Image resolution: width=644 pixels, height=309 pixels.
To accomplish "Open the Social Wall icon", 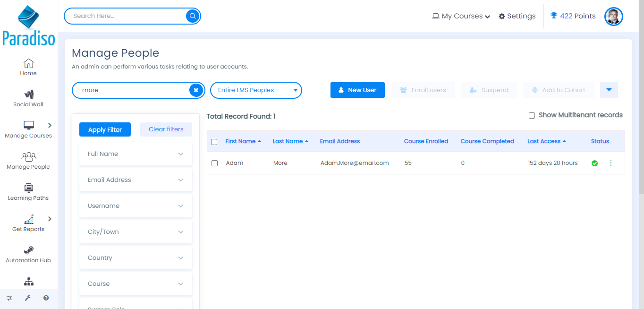I will point(28,95).
